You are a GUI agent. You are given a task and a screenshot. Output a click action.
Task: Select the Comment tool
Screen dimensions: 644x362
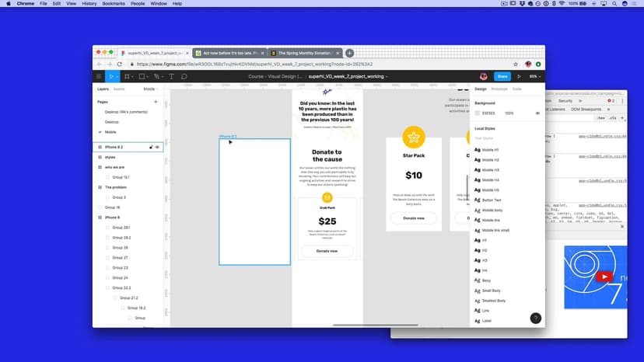click(x=184, y=76)
